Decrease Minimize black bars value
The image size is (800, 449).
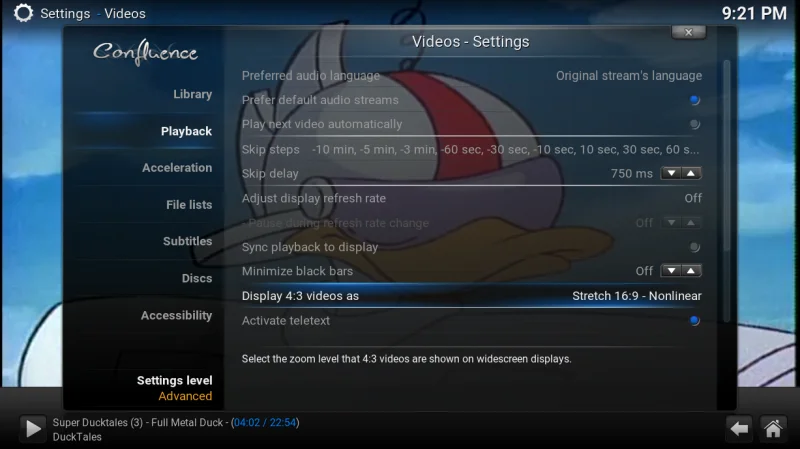pos(671,271)
